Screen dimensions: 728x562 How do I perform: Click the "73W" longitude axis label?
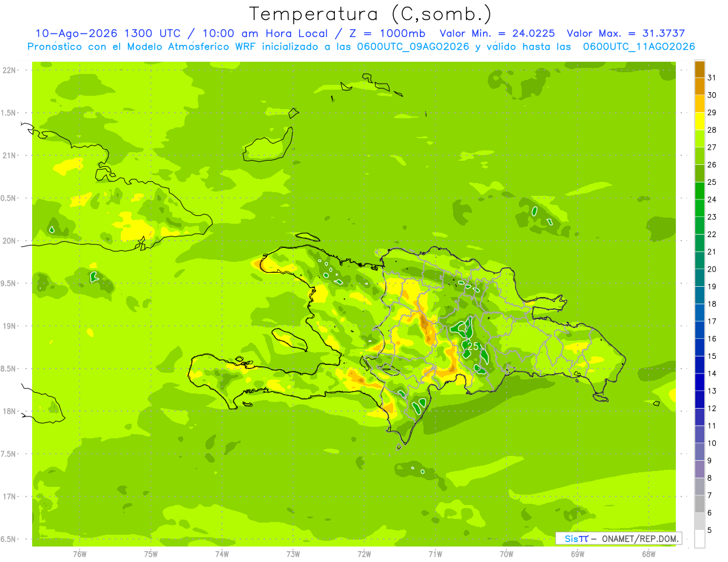click(293, 554)
